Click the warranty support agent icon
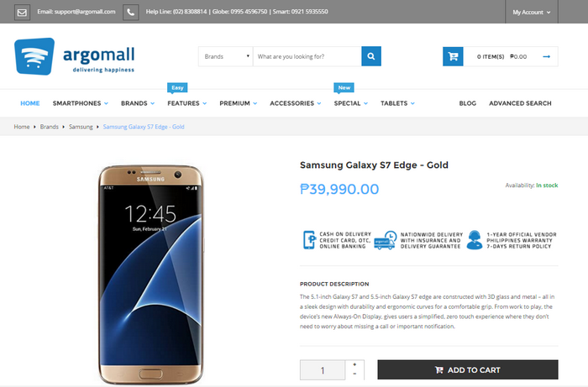Viewport: 588px width, 387px height. pyautogui.click(x=475, y=240)
